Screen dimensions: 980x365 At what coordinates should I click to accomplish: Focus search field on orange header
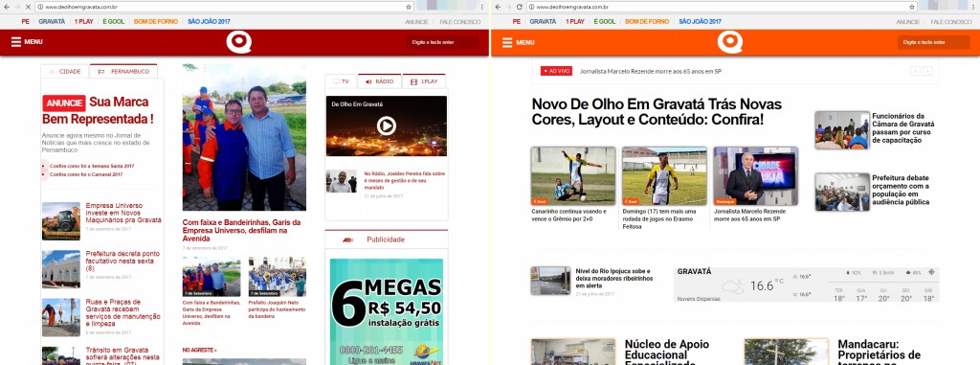(934, 42)
